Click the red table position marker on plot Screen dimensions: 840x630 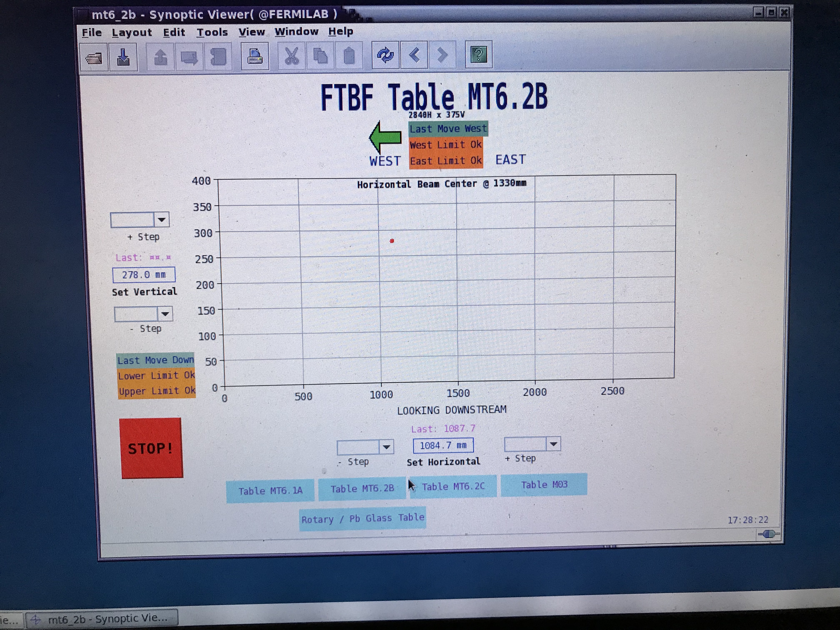(x=392, y=241)
